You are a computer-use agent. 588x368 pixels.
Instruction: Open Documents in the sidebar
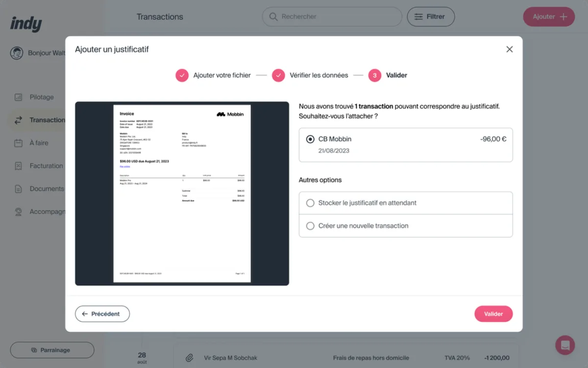[x=47, y=189]
